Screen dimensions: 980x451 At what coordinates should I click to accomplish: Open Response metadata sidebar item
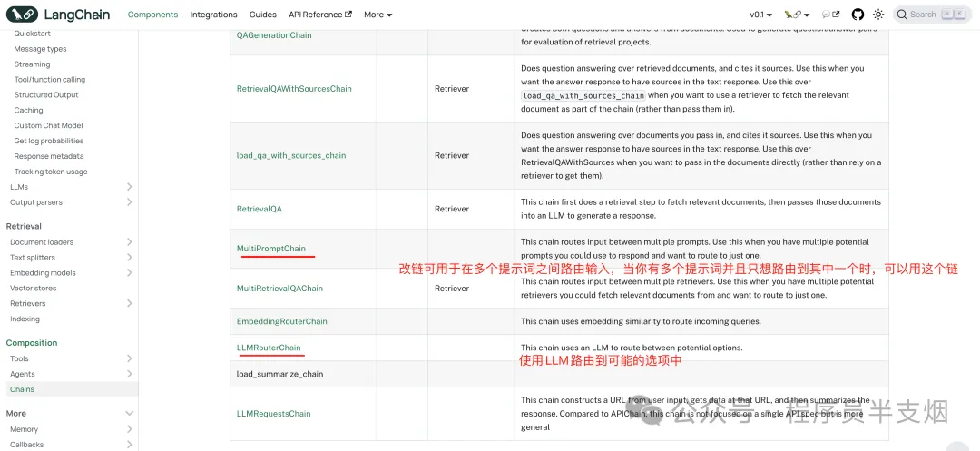49,156
